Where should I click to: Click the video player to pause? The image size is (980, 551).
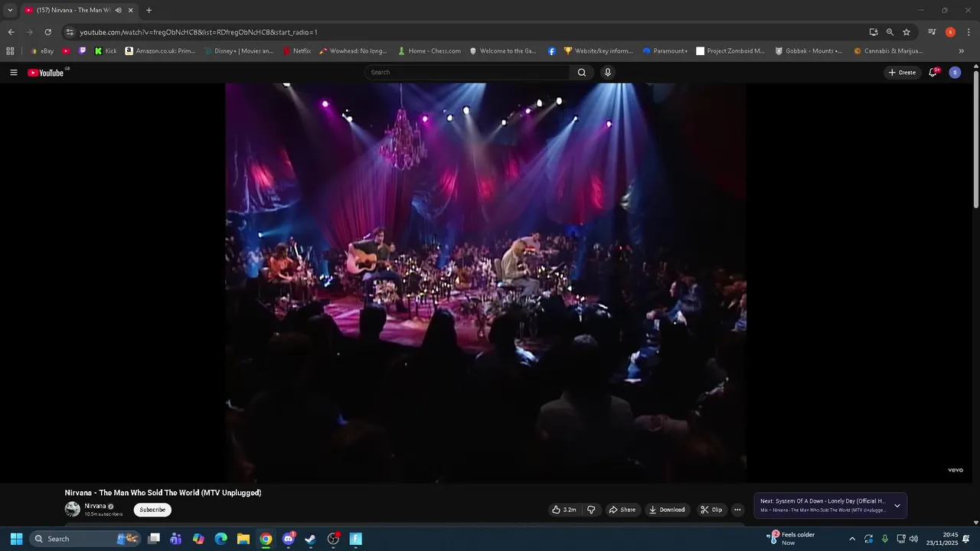click(x=485, y=282)
